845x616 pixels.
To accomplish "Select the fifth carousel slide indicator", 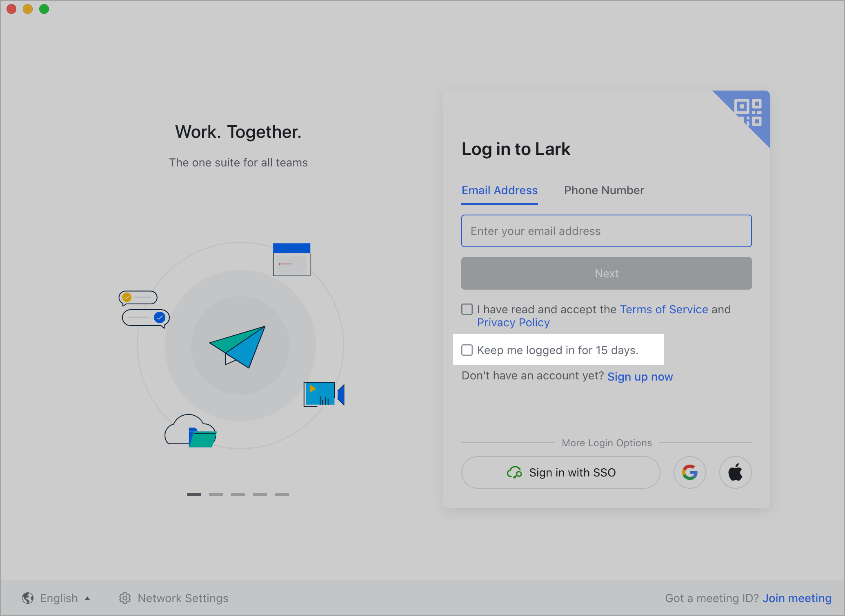I will tap(282, 494).
